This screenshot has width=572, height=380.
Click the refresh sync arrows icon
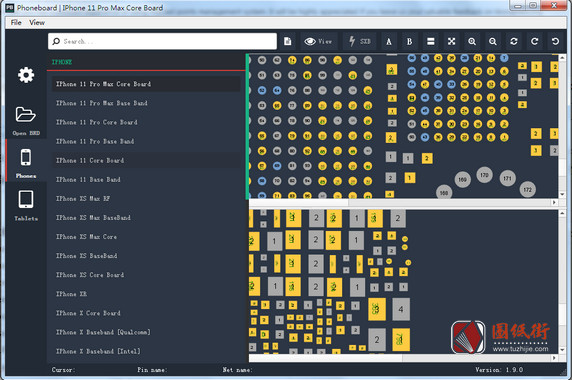coord(514,42)
